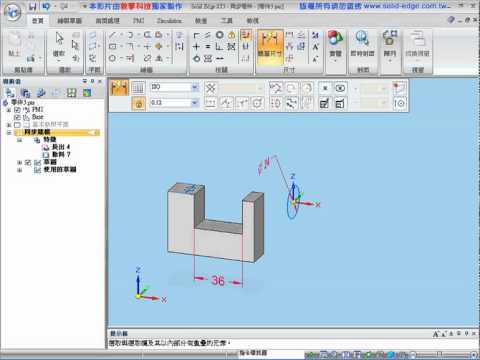The width and height of the screenshot is (480, 360).
Task: Collapse the Synchronous modeling node
Action: click(9, 132)
